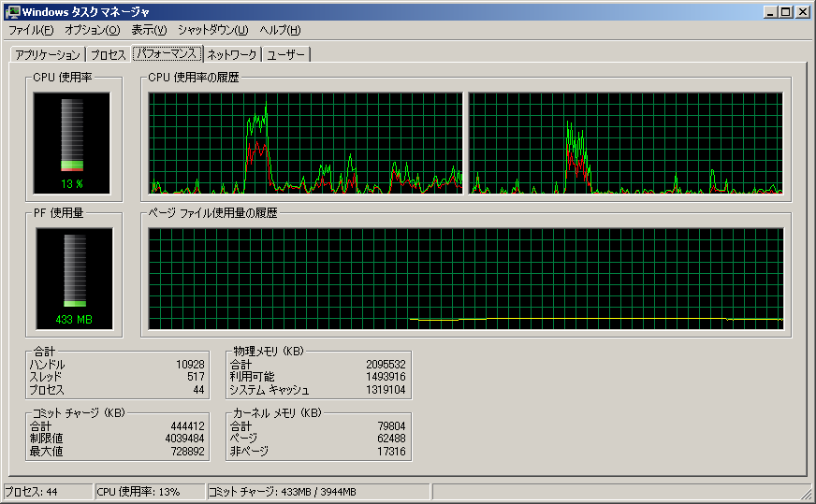Click the right CPU usage history graph
Viewport: 816px width, 504px height.
(625, 143)
